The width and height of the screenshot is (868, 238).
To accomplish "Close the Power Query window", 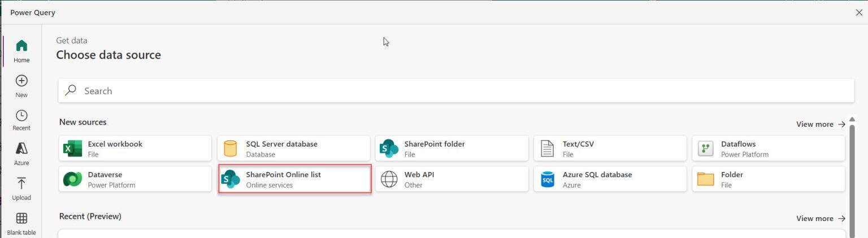I will click(x=859, y=12).
